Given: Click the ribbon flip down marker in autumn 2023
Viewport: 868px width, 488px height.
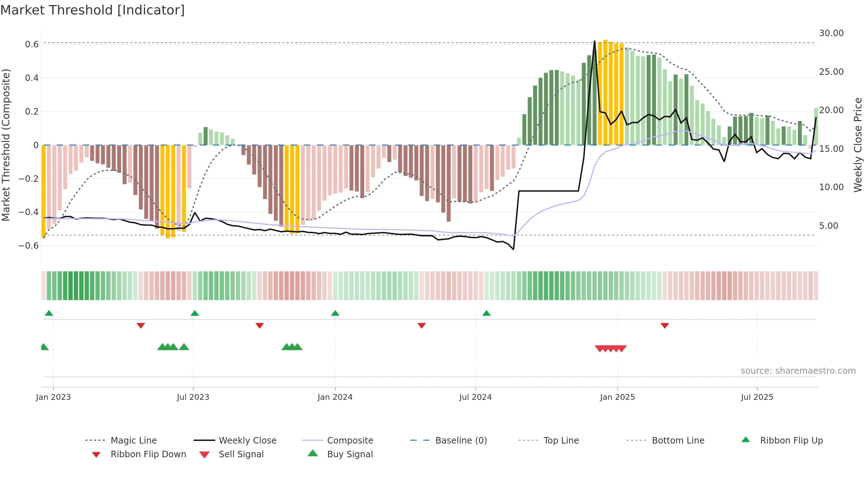Looking at the screenshot, I should [x=260, y=326].
